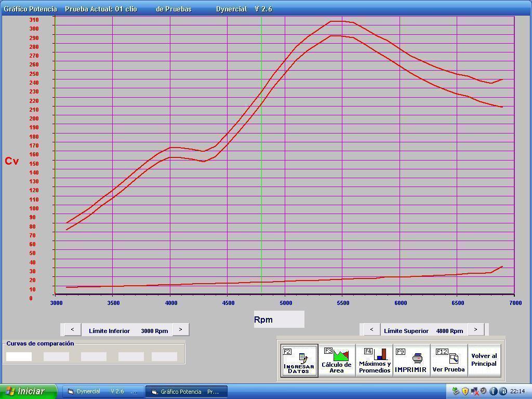Screen dimensions: 532x399
Task: Click the network disconnected tray icon
Action: click(474, 391)
